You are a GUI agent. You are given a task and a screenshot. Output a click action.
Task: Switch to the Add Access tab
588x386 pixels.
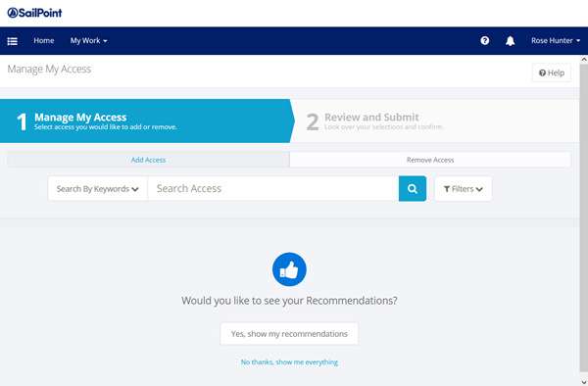pos(148,160)
